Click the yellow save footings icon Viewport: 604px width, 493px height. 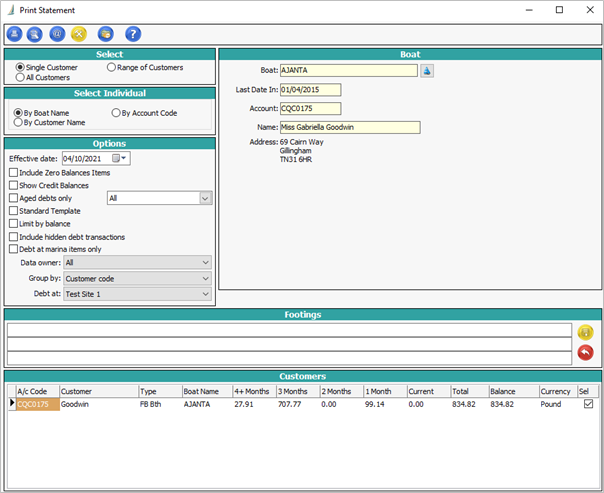(x=585, y=332)
